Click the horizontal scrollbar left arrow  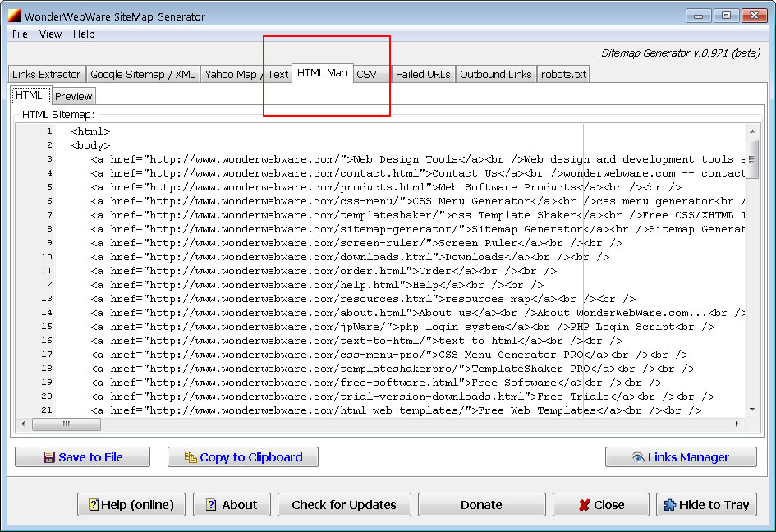pos(23,424)
